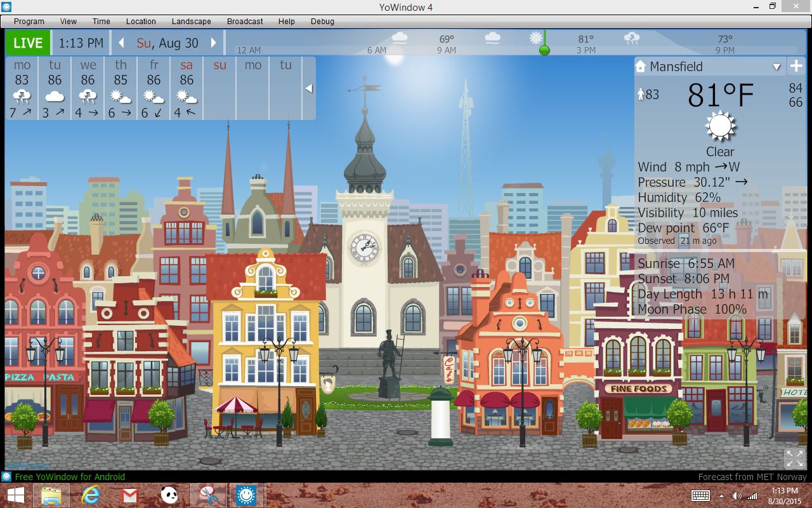Open the Landscape menu
812x508 pixels.
point(191,21)
